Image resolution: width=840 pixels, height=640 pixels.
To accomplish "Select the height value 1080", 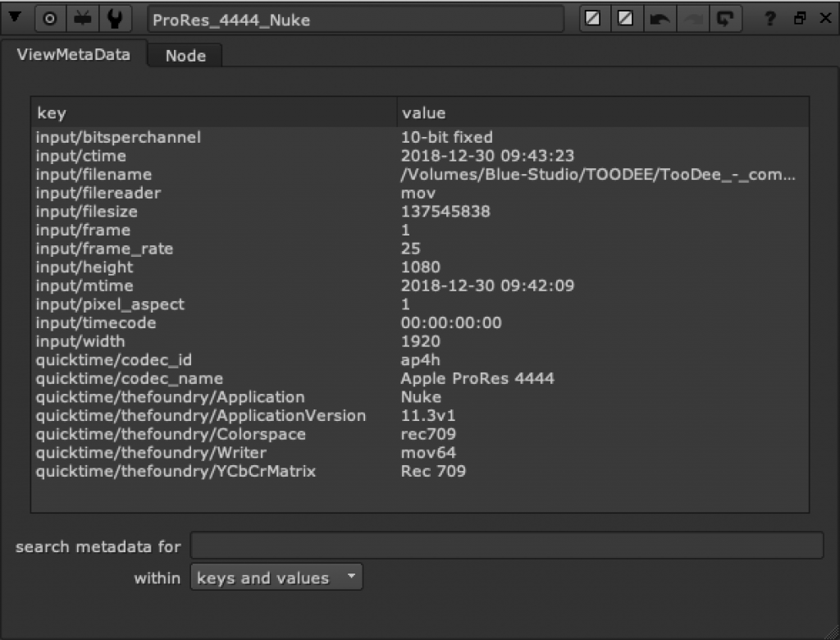I will pos(421,267).
